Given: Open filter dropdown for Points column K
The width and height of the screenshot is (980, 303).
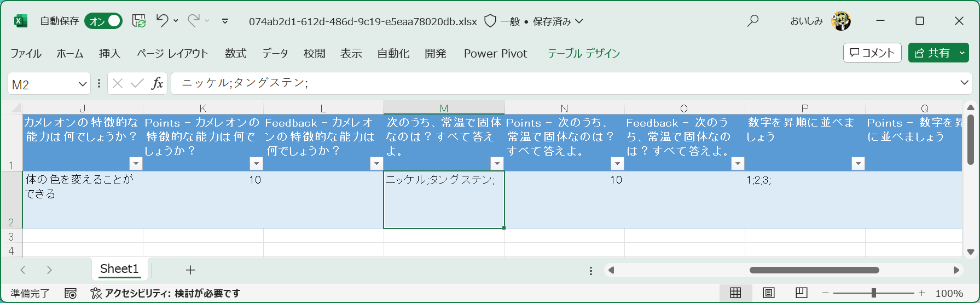Looking at the screenshot, I should tap(256, 163).
